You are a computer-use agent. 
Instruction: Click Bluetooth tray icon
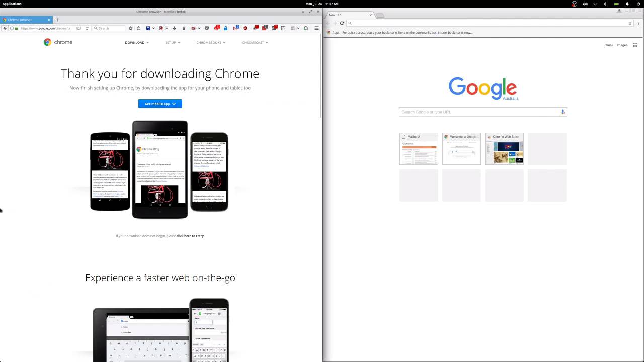click(x=605, y=4)
